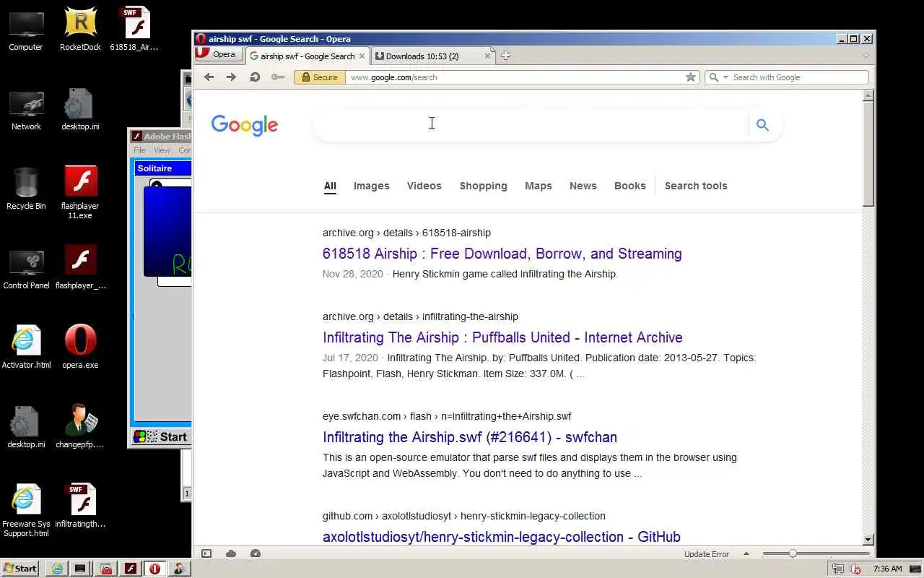Click the page scroll-up arrow
The image size is (924, 578).
coord(868,95)
